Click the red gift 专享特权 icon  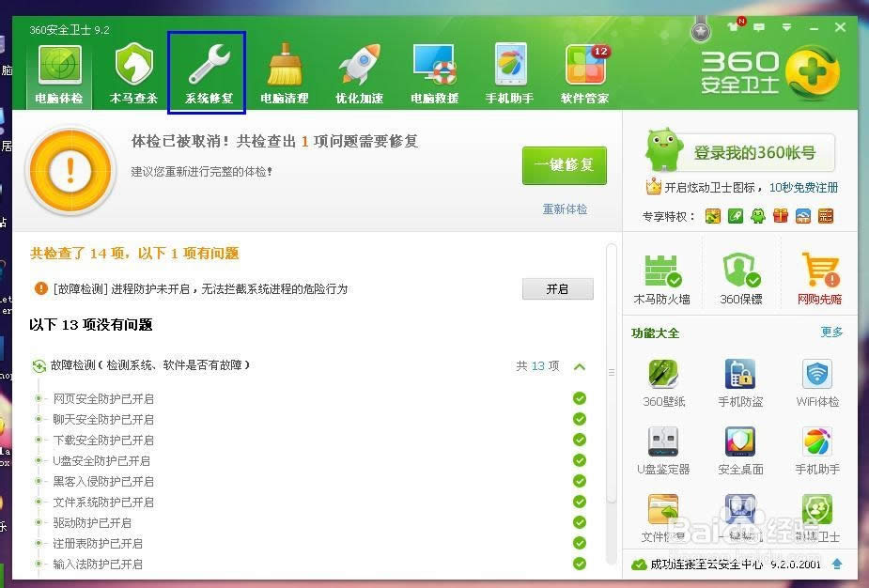pyautogui.click(x=781, y=216)
